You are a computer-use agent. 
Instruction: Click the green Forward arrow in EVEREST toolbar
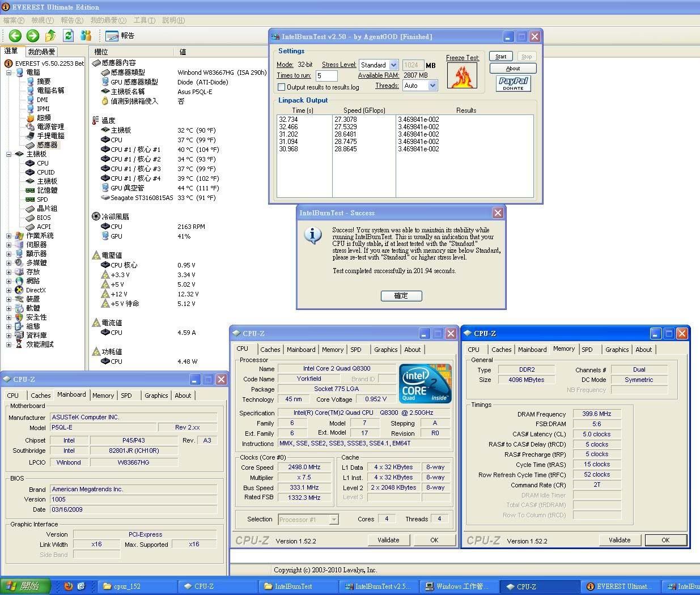pos(32,36)
